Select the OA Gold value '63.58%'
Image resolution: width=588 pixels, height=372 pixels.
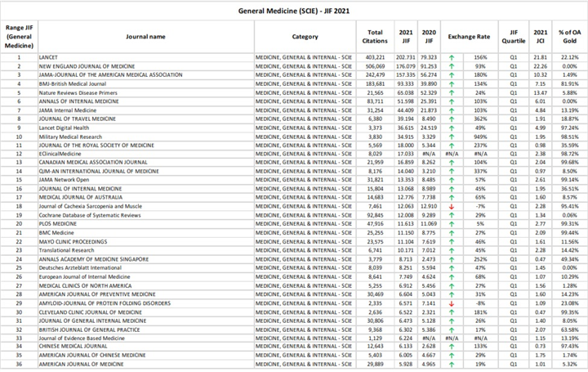pyautogui.click(x=570, y=330)
